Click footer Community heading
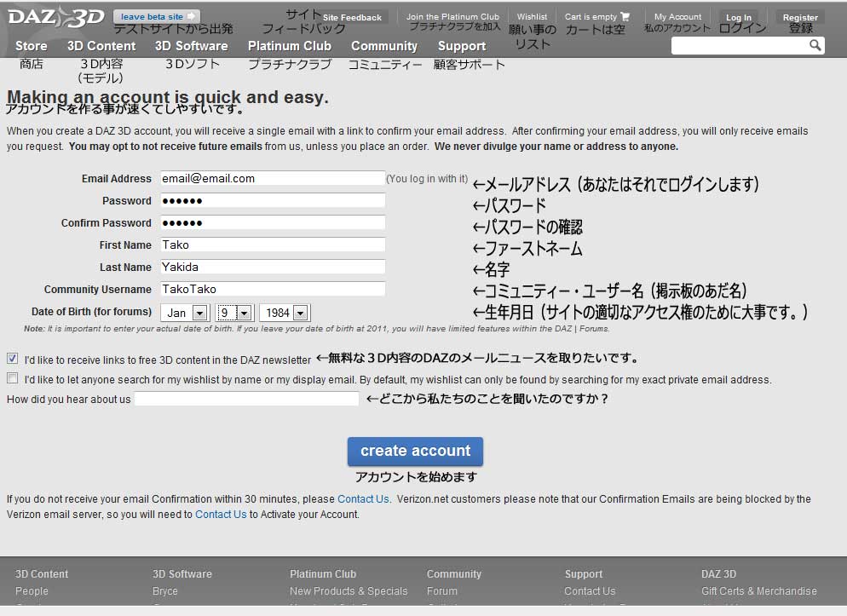Image resolution: width=847 pixels, height=616 pixels. (x=453, y=574)
